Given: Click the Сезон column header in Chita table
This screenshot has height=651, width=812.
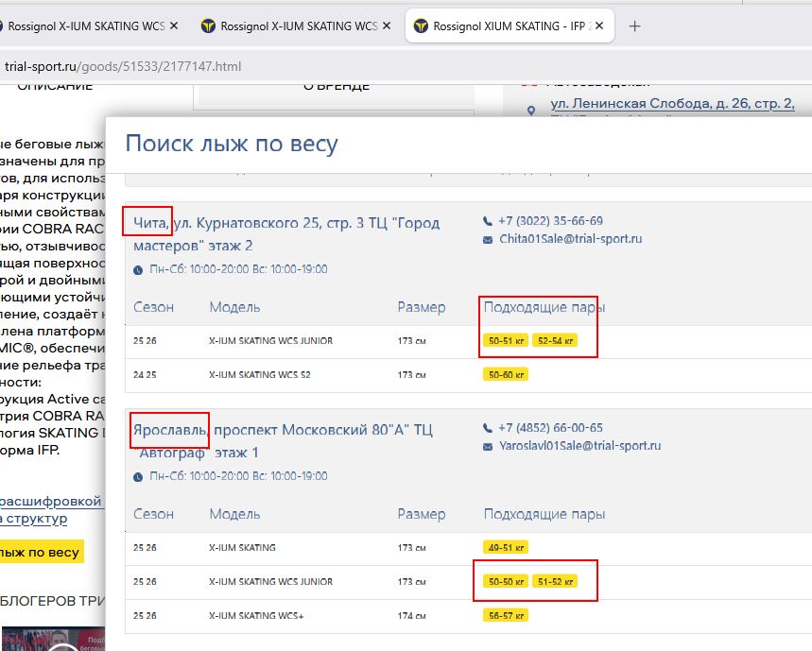Looking at the screenshot, I should pyautogui.click(x=153, y=307).
